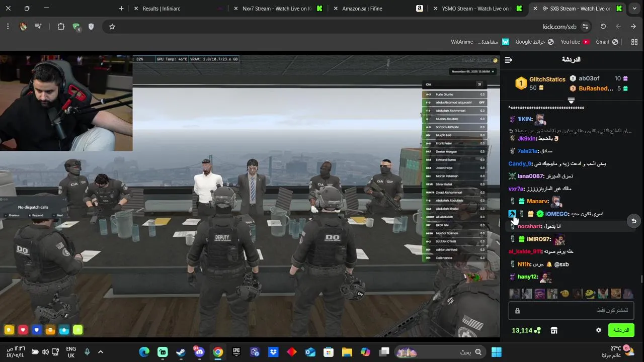Open site information icon in address bar
This screenshot has height=362, width=644.
click(x=585, y=27)
